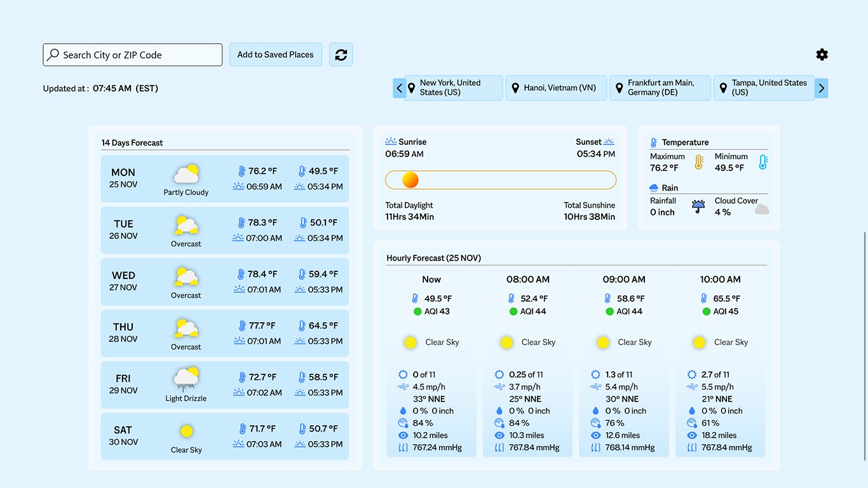Click the thermometer icon in the Temperature panel
This screenshot has height=488, width=868.
653,142
